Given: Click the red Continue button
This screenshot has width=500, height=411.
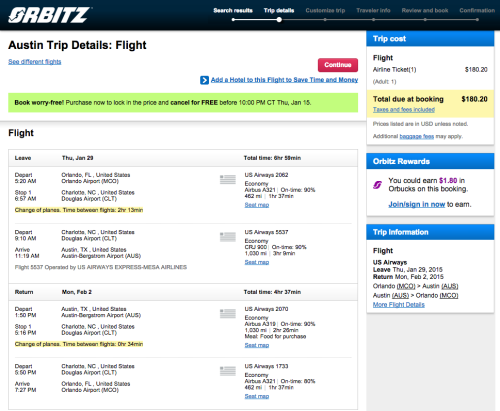Looking at the screenshot, I should [x=338, y=65].
